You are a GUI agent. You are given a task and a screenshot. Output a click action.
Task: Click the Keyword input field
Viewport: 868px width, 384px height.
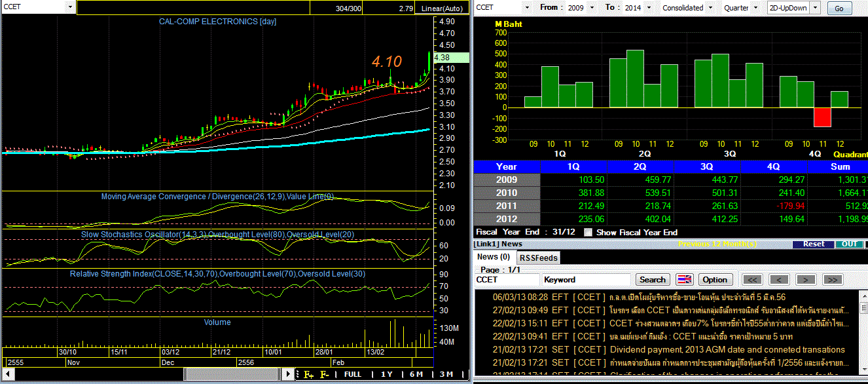coord(587,280)
